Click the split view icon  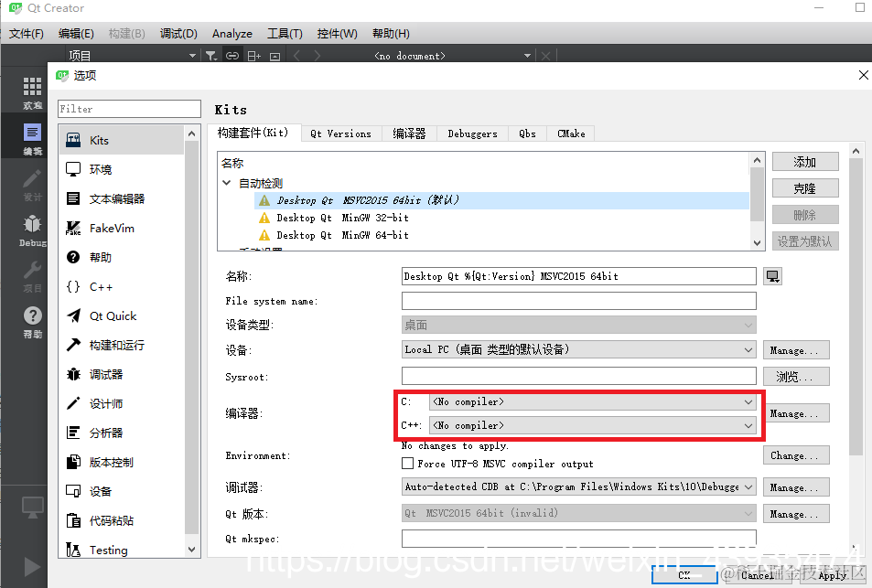pos(254,56)
